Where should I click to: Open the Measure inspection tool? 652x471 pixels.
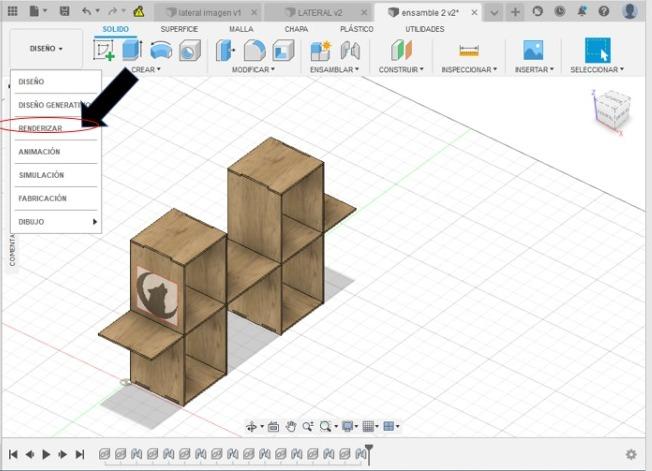pyautogui.click(x=468, y=50)
